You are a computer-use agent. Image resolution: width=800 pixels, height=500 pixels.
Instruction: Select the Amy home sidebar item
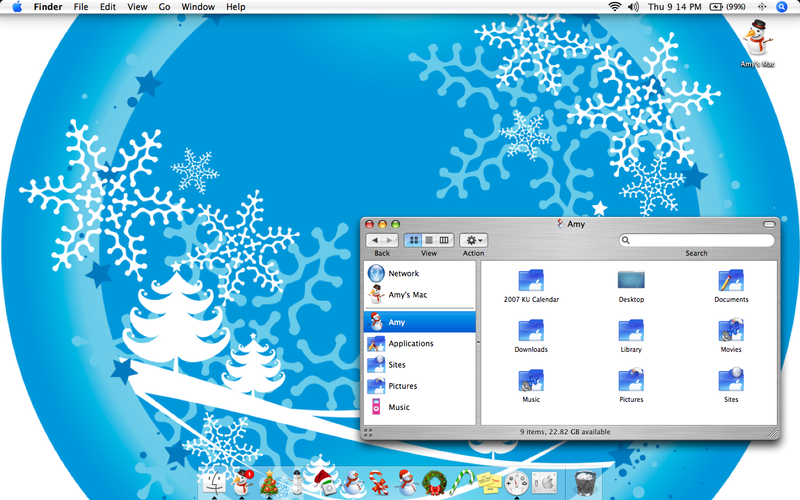coord(419,322)
